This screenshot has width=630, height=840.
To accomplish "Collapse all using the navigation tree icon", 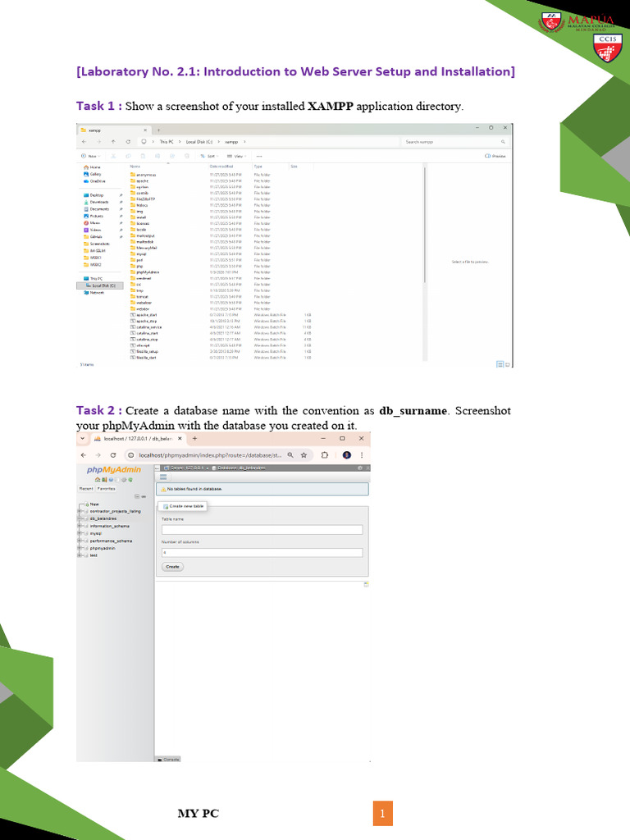I will [137, 496].
